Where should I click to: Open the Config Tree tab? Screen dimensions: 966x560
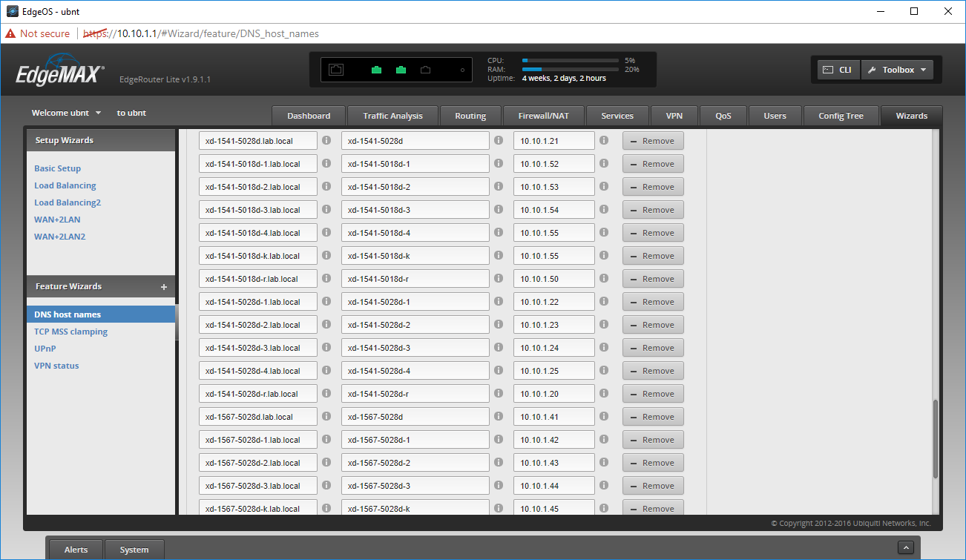pos(841,116)
